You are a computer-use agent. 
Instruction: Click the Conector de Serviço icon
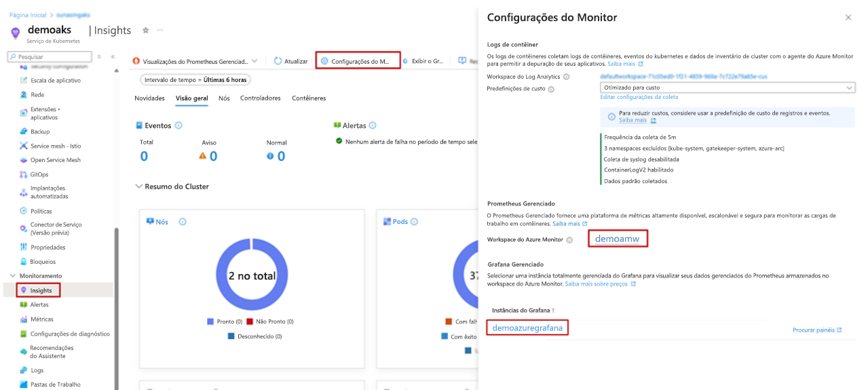[24, 228]
